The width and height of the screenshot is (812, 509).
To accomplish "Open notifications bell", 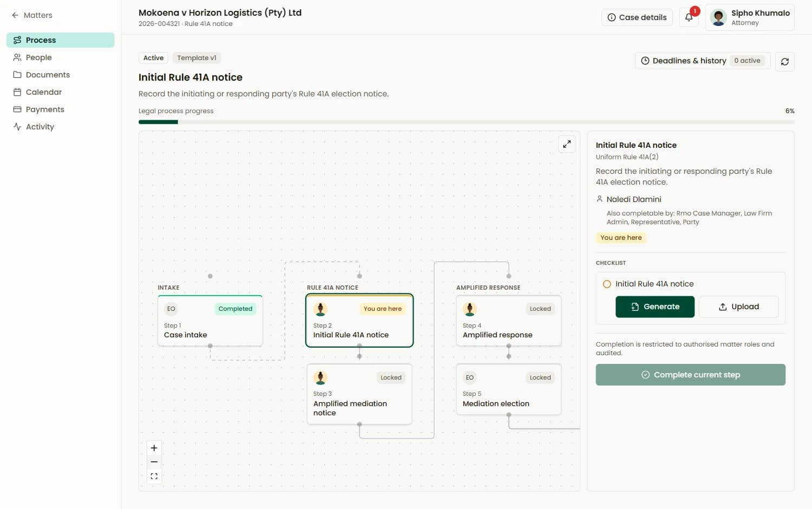I will pyautogui.click(x=689, y=17).
